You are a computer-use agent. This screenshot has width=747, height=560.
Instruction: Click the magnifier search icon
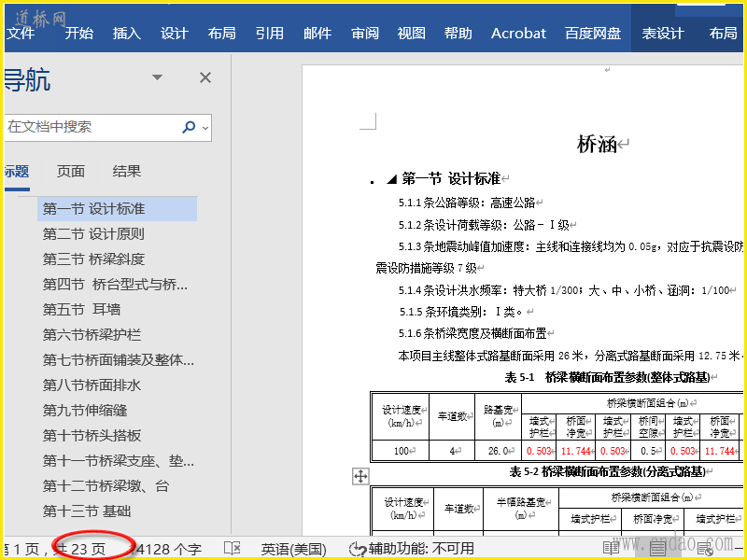click(x=189, y=127)
